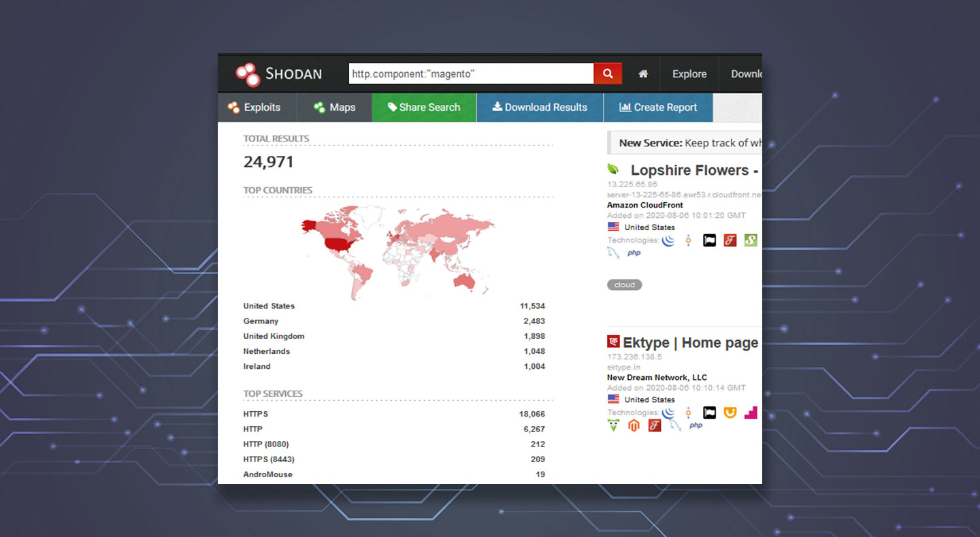Click the red Ektype favicon

(x=613, y=342)
